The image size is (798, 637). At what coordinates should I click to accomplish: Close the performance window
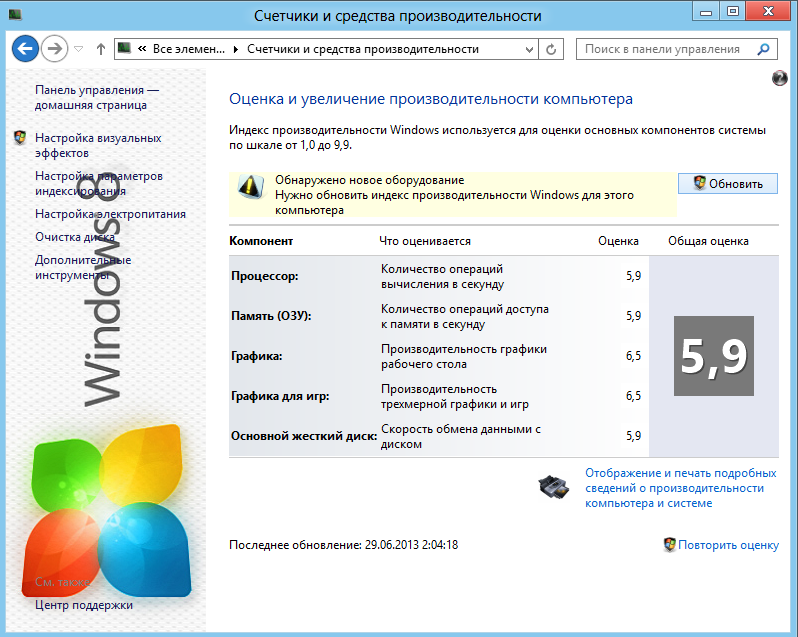click(768, 11)
